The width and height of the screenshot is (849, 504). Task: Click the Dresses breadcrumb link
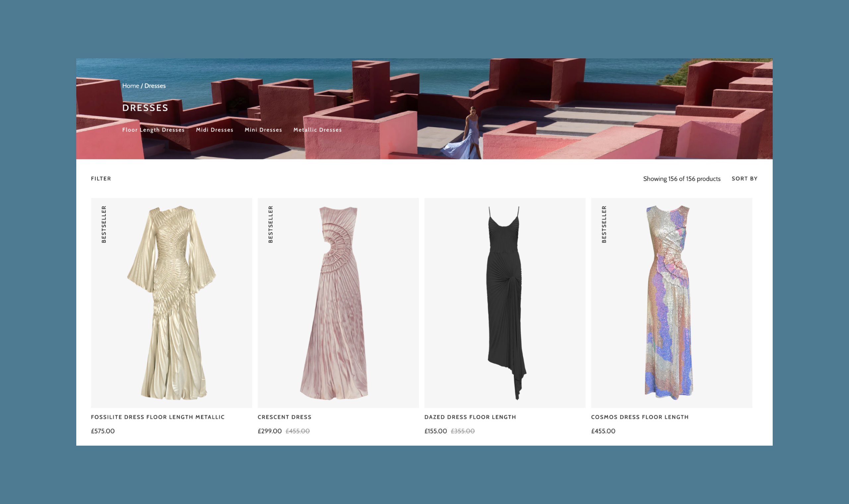155,86
